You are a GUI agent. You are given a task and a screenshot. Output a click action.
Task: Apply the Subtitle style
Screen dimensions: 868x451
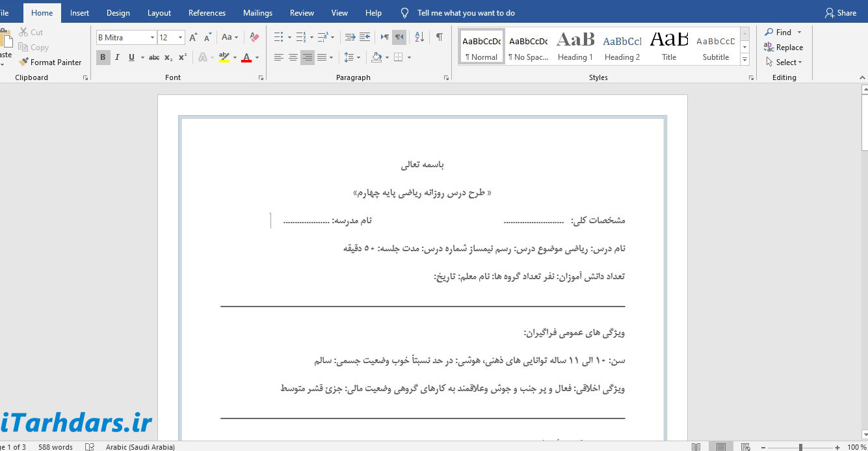(716, 46)
